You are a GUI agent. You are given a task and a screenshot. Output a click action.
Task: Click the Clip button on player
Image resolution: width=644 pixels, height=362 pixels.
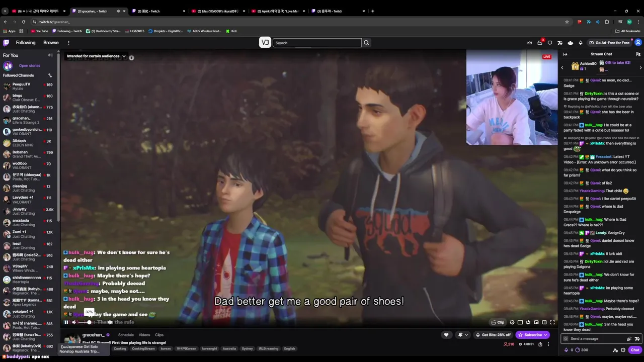498,322
